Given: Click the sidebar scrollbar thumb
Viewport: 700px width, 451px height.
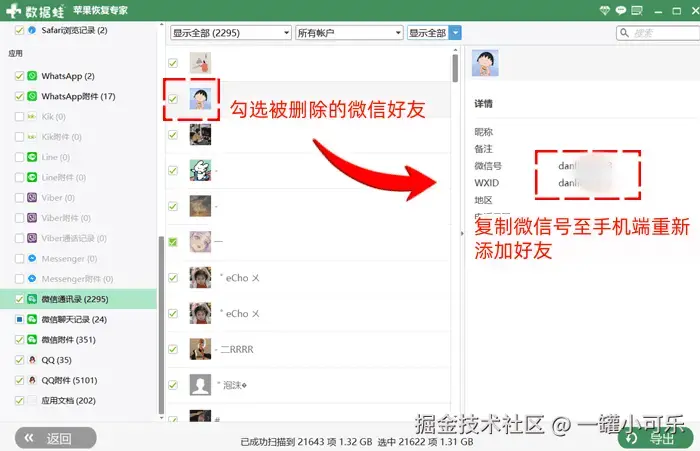Looking at the screenshot, I should [161, 325].
